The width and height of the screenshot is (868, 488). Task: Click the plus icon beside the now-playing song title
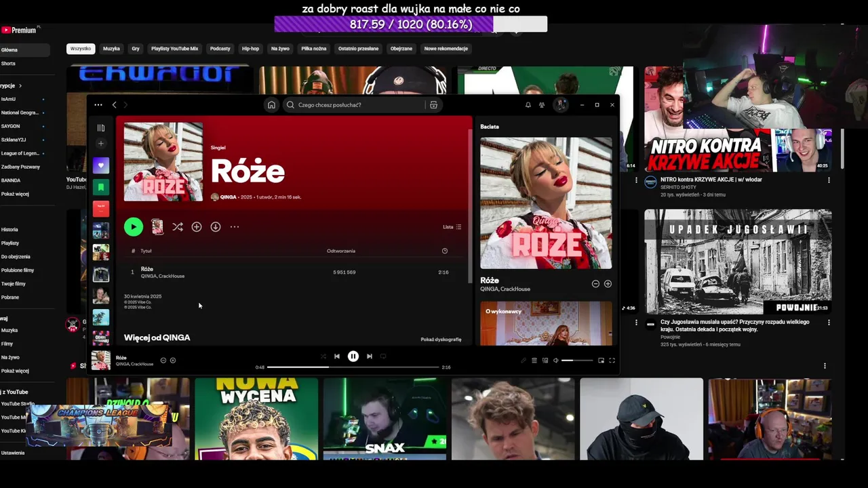173,361
